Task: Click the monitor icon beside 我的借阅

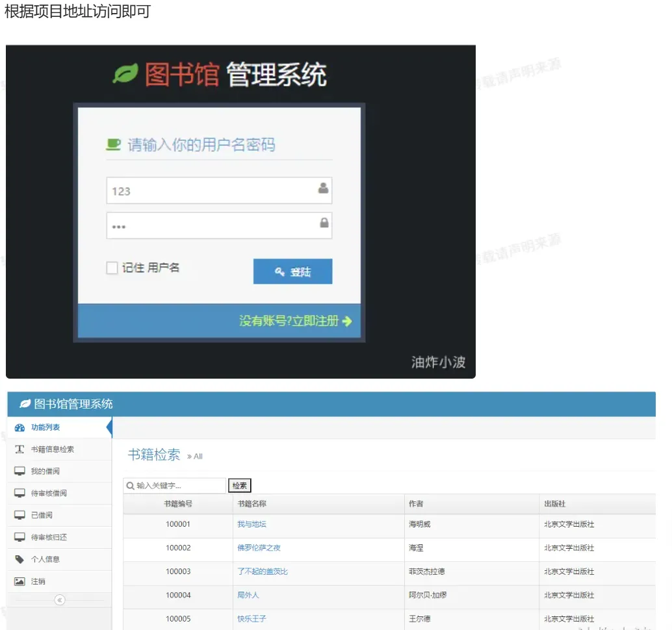Action: coord(19,471)
